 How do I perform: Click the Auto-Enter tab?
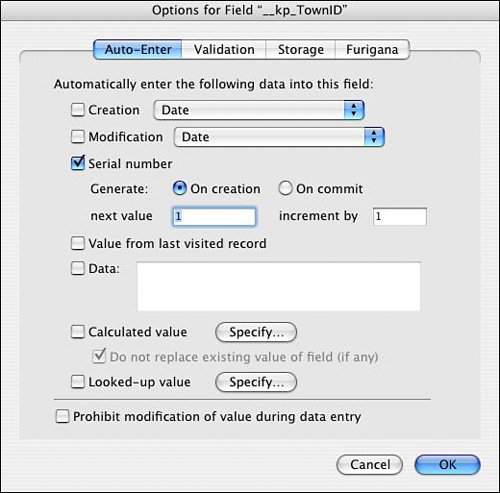click(138, 50)
